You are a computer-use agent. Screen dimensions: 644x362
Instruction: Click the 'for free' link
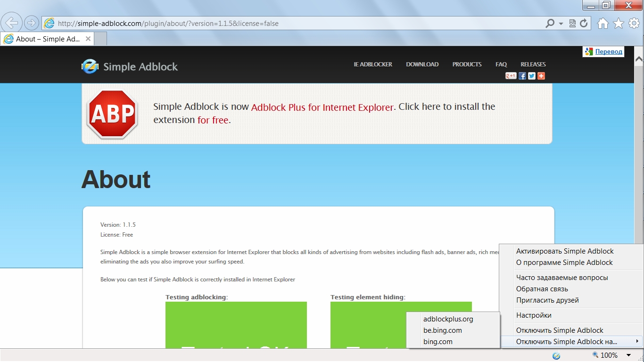213,120
